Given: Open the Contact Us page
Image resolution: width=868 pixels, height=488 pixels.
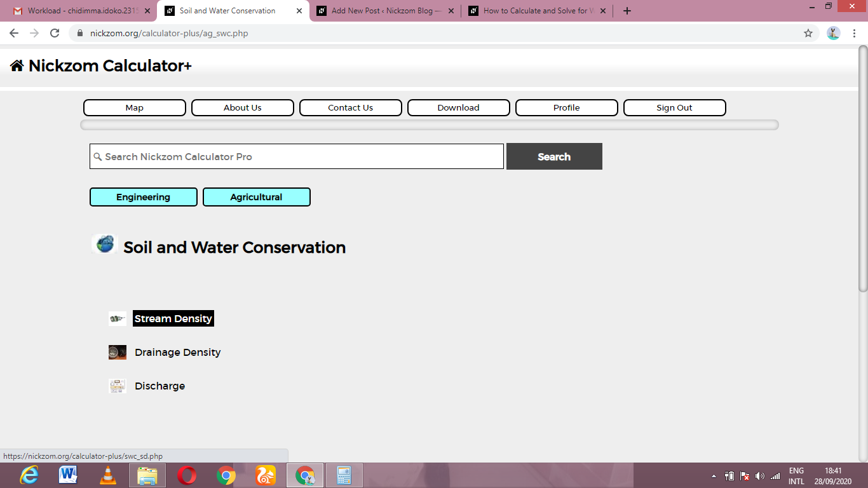Looking at the screenshot, I should point(351,108).
